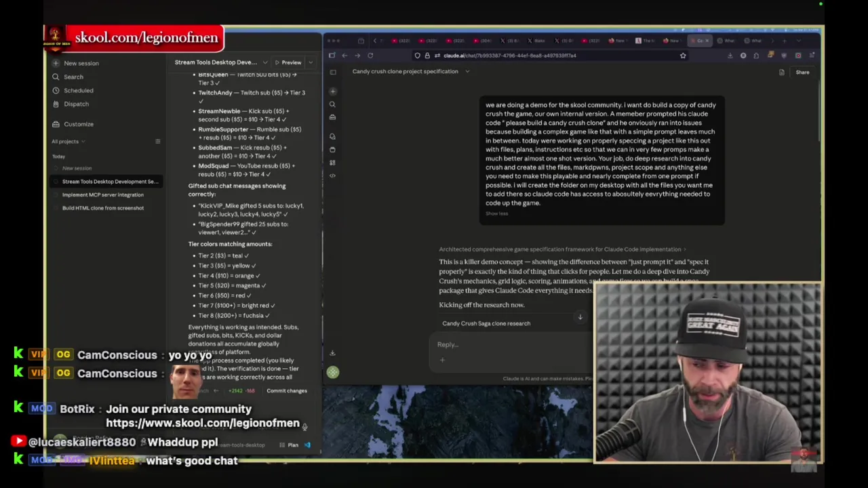Open the green user avatar menu

point(332,372)
